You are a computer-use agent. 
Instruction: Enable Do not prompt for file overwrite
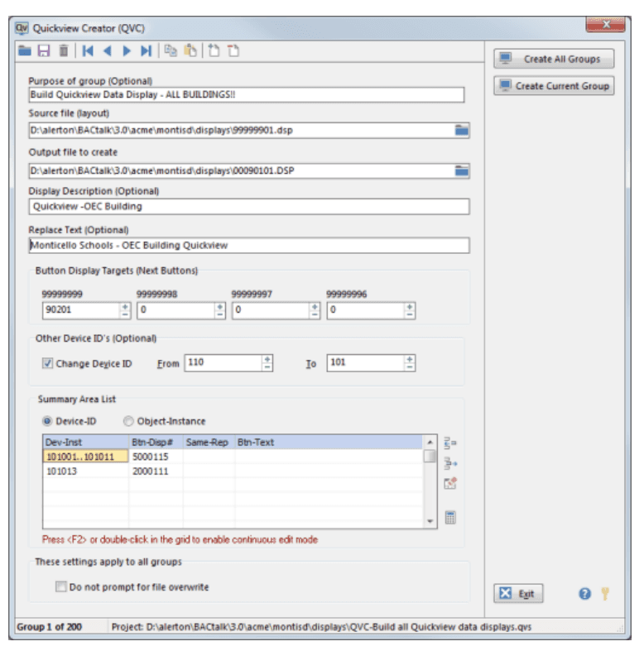point(61,587)
